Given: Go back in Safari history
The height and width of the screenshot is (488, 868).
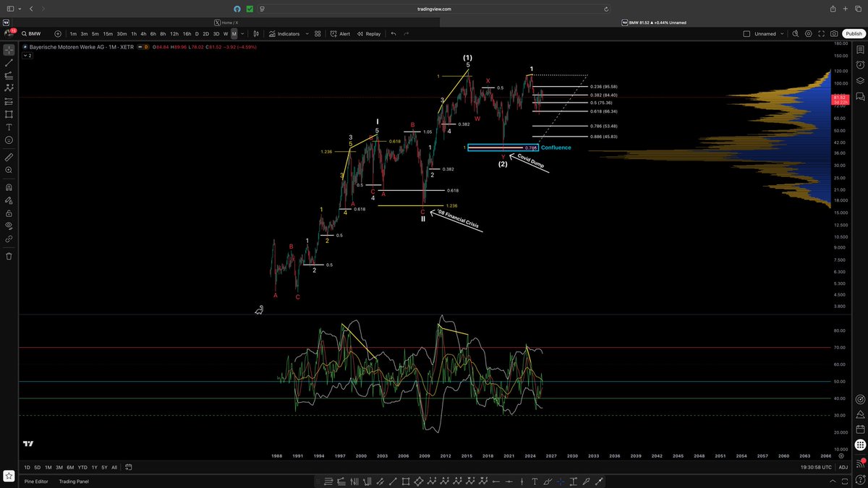Looking at the screenshot, I should coord(32,9).
